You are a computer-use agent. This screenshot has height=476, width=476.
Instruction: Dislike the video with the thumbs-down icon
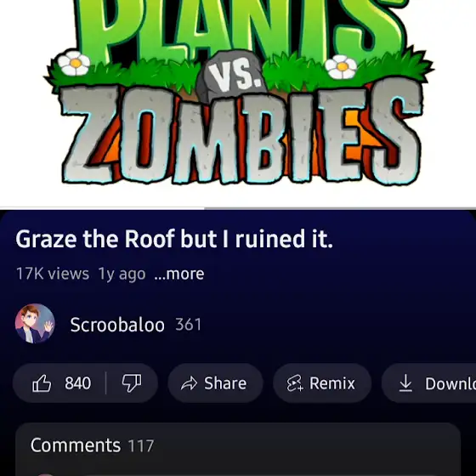(132, 383)
